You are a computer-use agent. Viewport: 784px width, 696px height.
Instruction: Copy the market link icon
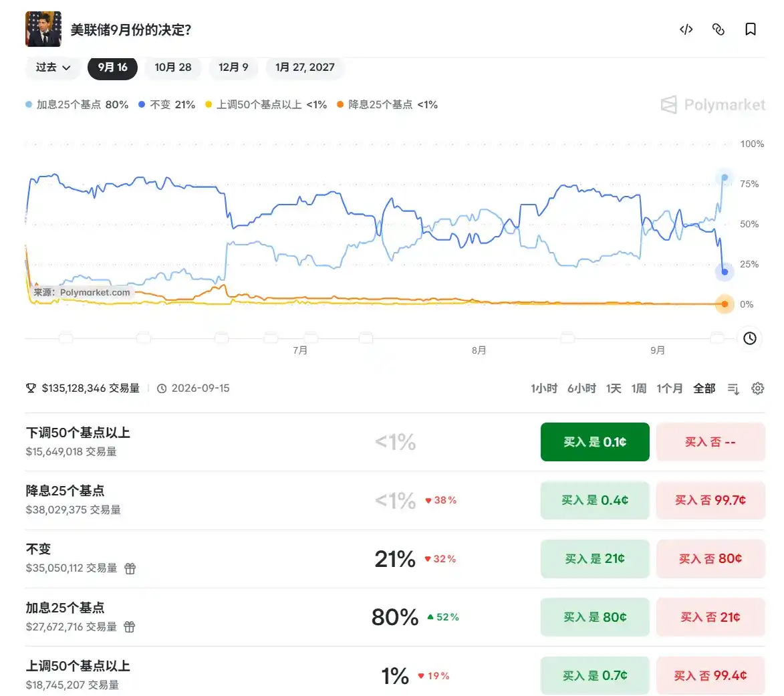[x=718, y=29]
